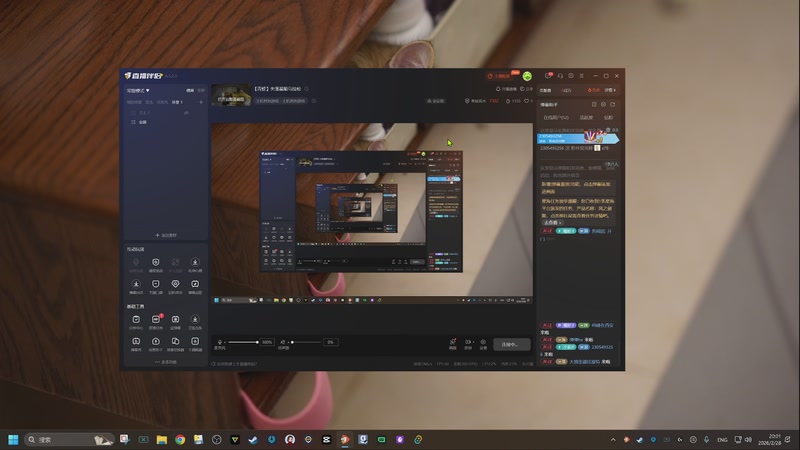Adjust the microphone volume slider

[x=243, y=342]
